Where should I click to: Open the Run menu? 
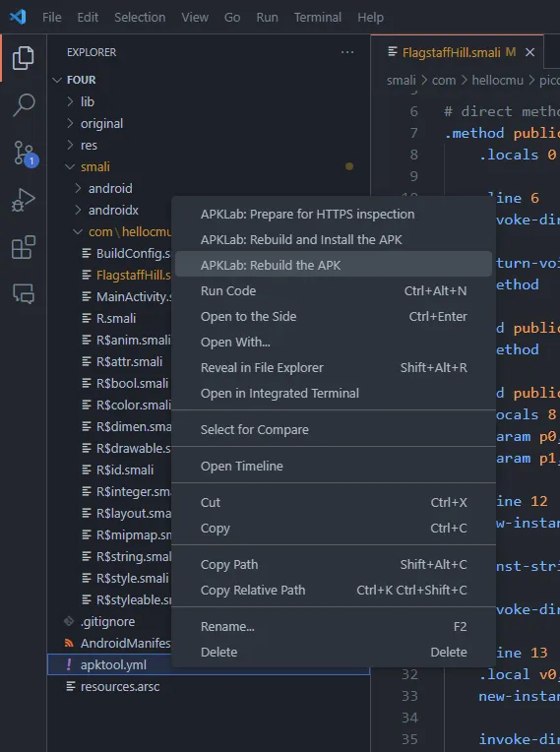point(267,18)
